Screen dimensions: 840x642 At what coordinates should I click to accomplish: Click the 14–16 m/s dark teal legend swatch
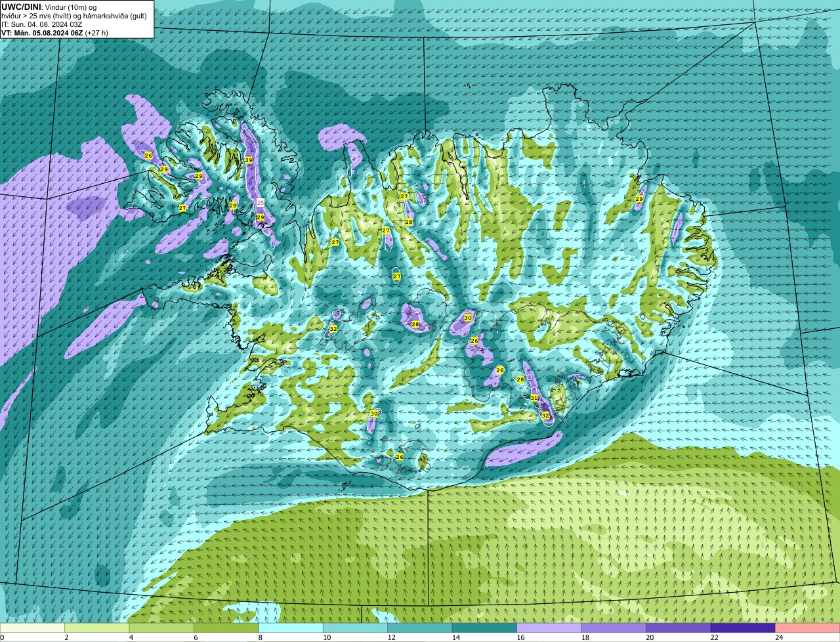coord(485,628)
